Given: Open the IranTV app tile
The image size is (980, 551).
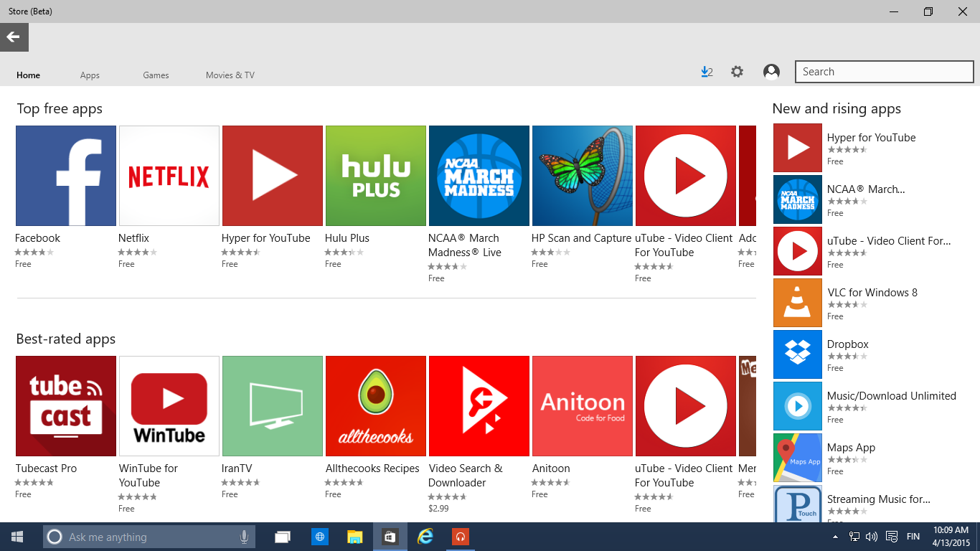Looking at the screenshot, I should click(x=273, y=406).
